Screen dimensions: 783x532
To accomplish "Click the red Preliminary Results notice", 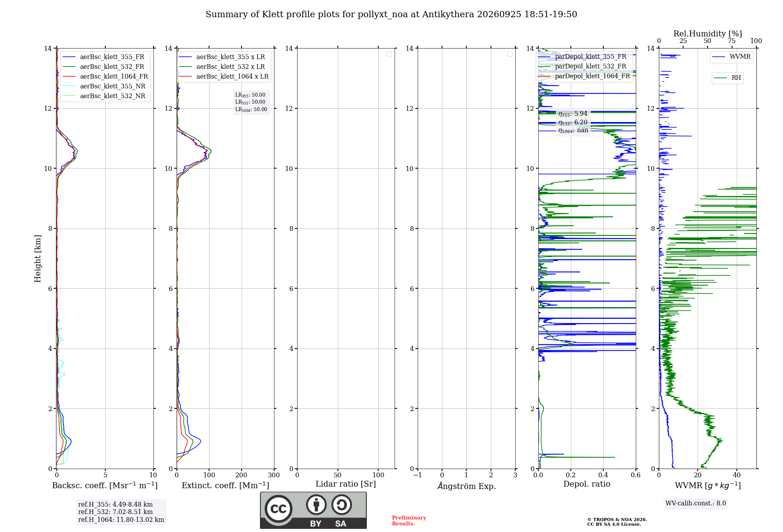I will [409, 521].
